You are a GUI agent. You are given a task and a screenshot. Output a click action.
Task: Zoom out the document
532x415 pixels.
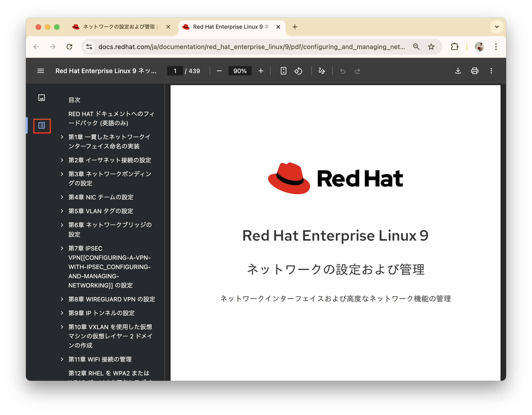click(x=219, y=71)
